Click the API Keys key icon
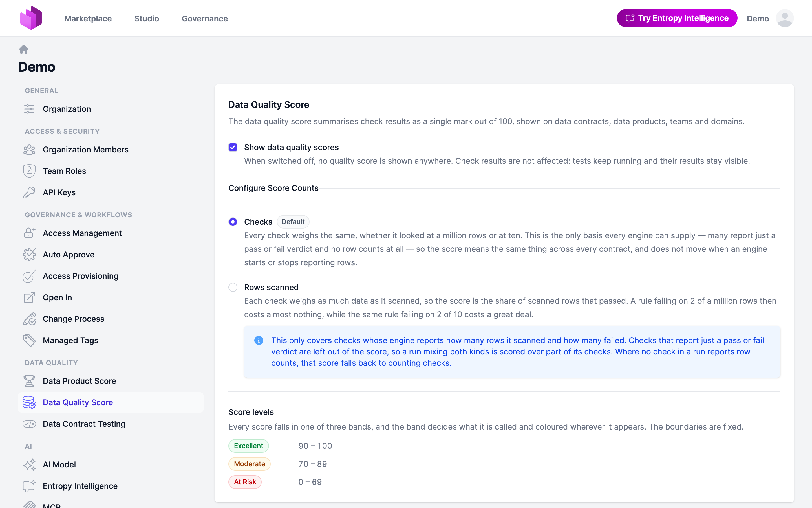This screenshot has height=508, width=812. pos(29,192)
